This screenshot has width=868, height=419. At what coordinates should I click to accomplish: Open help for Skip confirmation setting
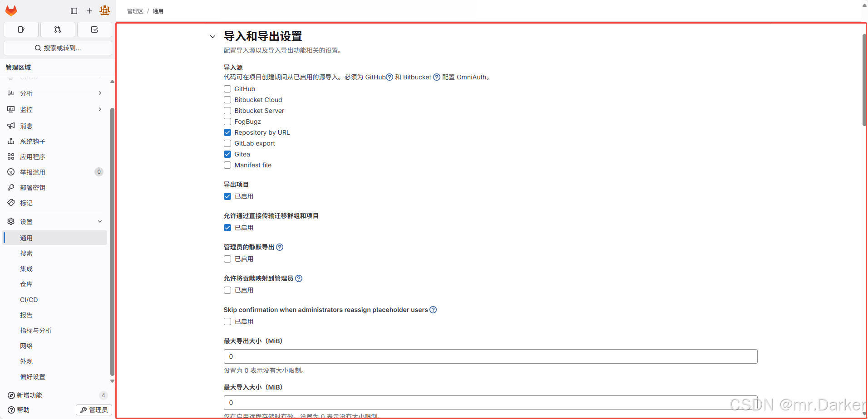[x=433, y=310]
